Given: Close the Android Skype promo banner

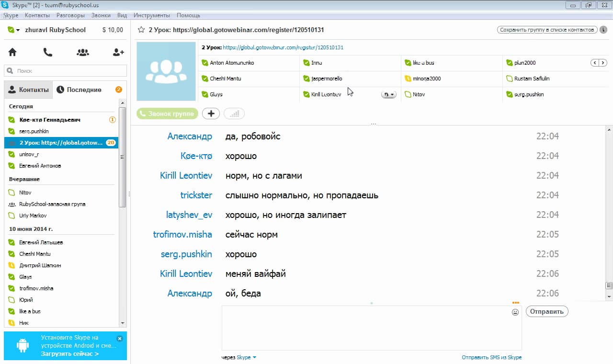Looking at the screenshot, I should tap(120, 338).
